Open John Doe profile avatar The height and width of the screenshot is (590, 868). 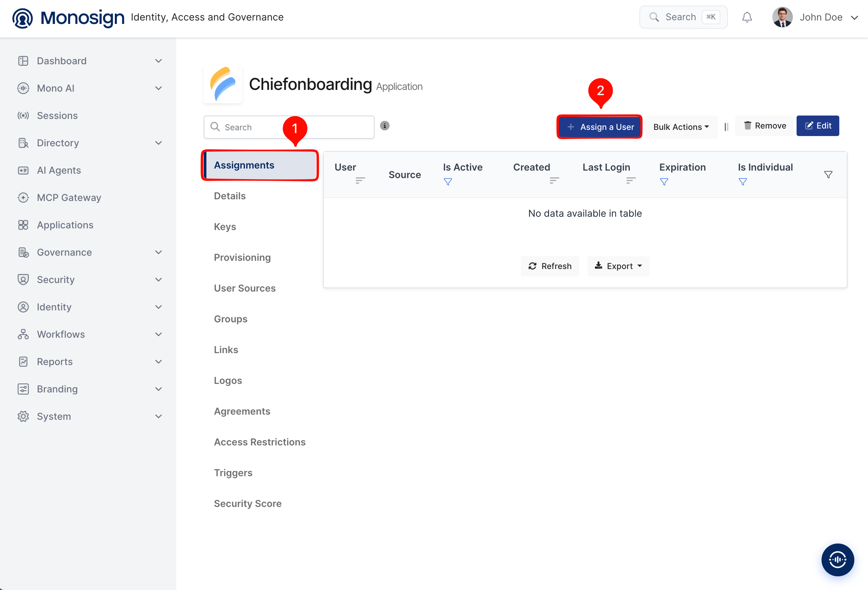click(782, 17)
